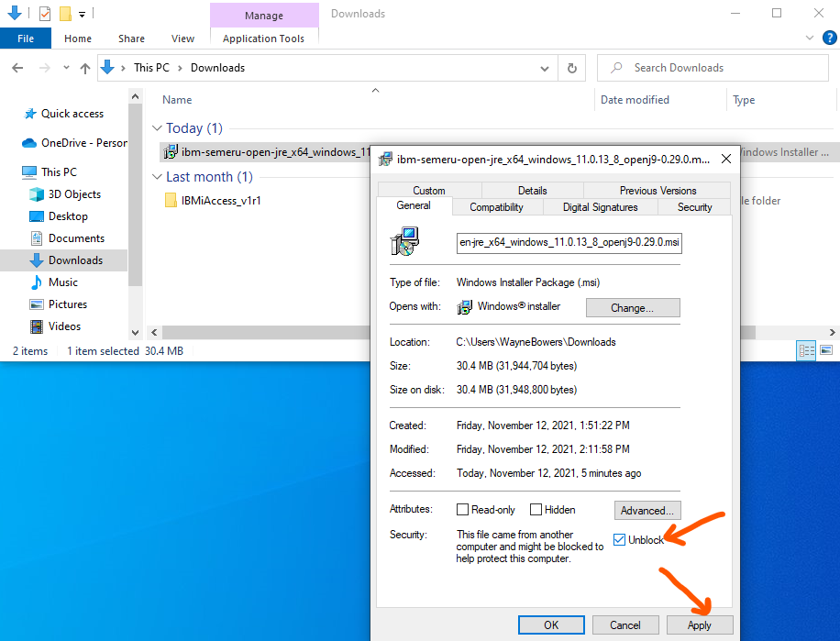Click the New folder quick access icon

coord(65,14)
